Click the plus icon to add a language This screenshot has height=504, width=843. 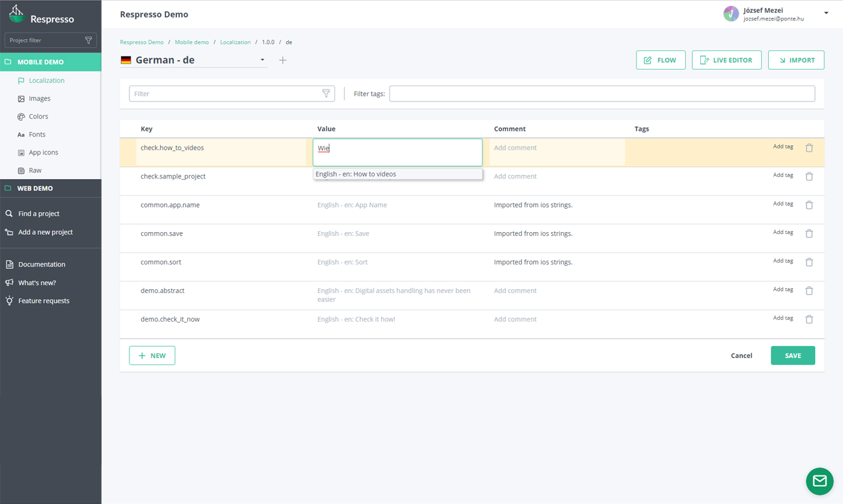[282, 60]
